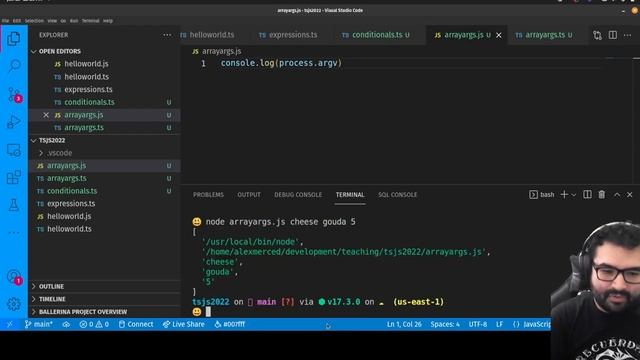Open the Accounts menu icon
The height and width of the screenshot is (360, 640).
[x=14, y=277]
